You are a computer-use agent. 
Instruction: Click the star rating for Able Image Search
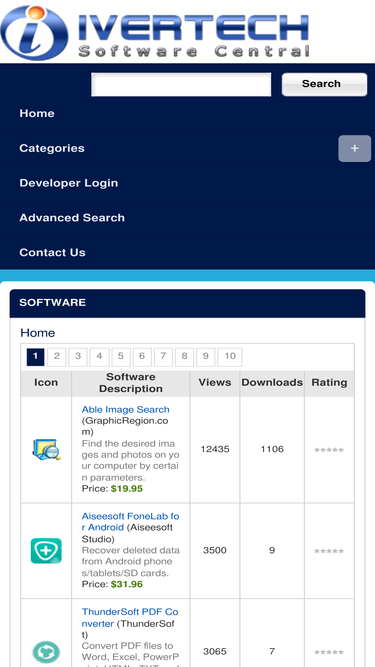(329, 450)
